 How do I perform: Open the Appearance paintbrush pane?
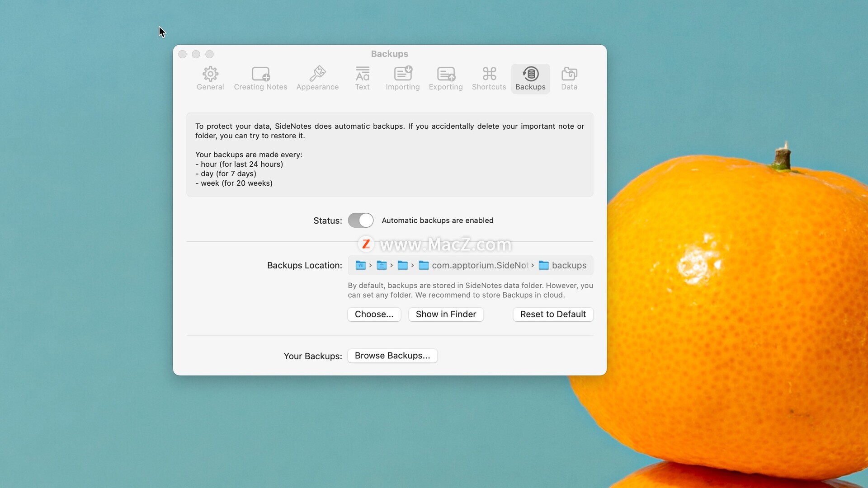317,79
